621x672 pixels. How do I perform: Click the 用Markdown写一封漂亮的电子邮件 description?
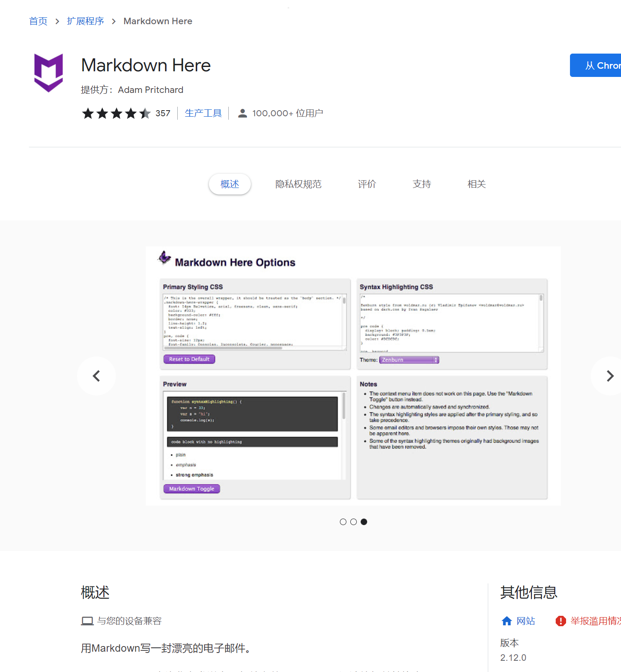166,648
